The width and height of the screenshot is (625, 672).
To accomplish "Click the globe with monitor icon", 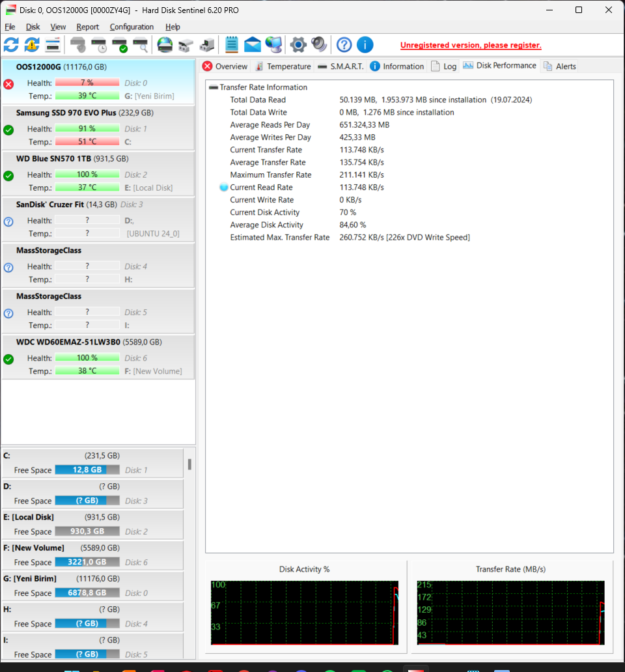I will [x=273, y=44].
